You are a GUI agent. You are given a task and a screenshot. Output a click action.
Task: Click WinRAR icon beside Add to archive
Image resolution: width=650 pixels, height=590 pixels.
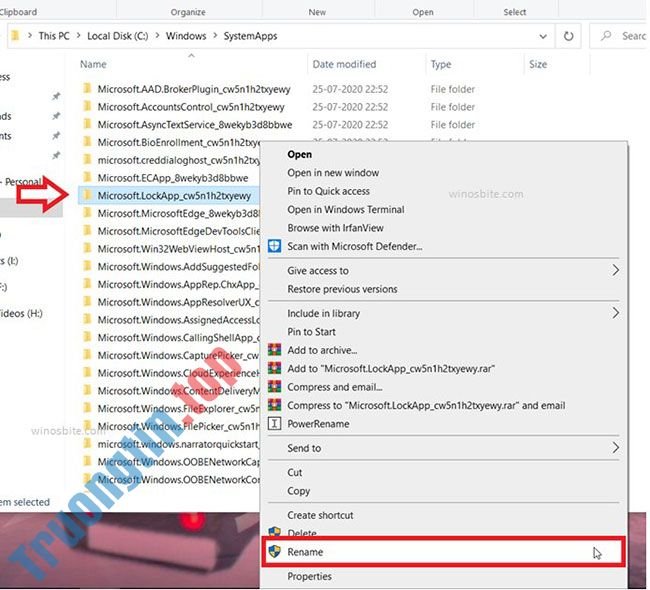pyautogui.click(x=274, y=350)
